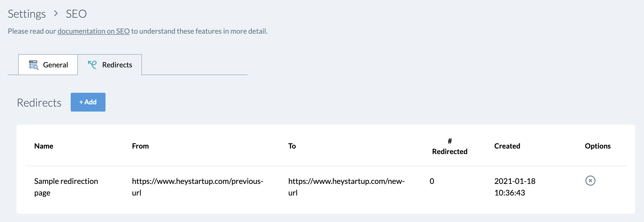Click the # Redirected column header
This screenshot has height=222, width=644.
[450, 146]
